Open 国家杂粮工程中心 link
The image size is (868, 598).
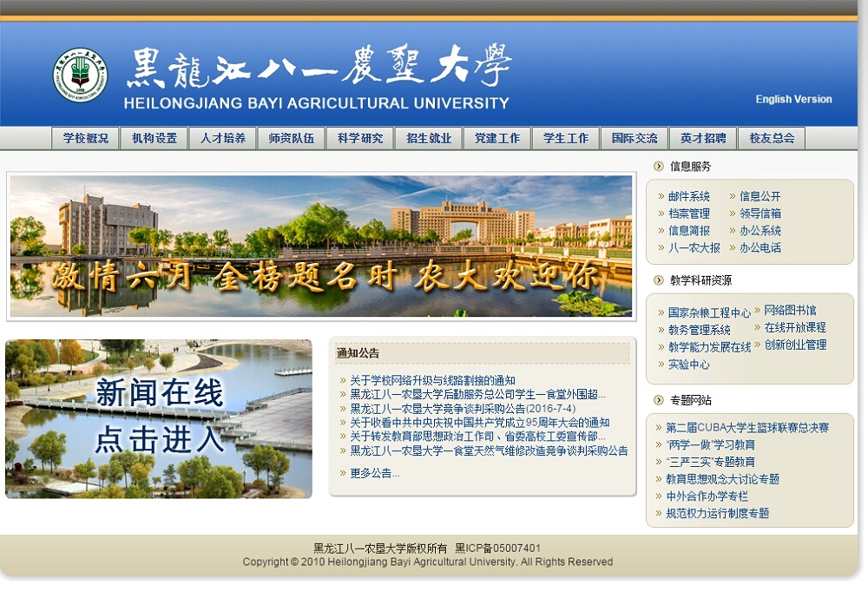(710, 312)
